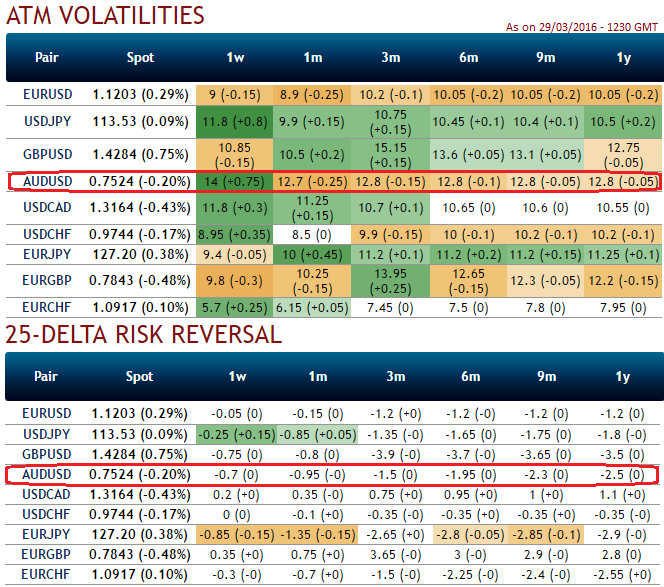Image resolution: width=664 pixels, height=587 pixels.
Task: Click the 25-Delta Risk Reversal heading
Action: pyautogui.click(x=144, y=335)
